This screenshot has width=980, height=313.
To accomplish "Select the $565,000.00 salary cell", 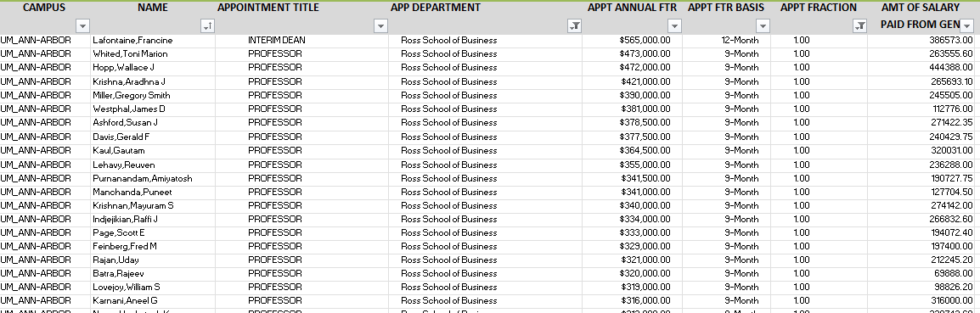I will [x=632, y=41].
